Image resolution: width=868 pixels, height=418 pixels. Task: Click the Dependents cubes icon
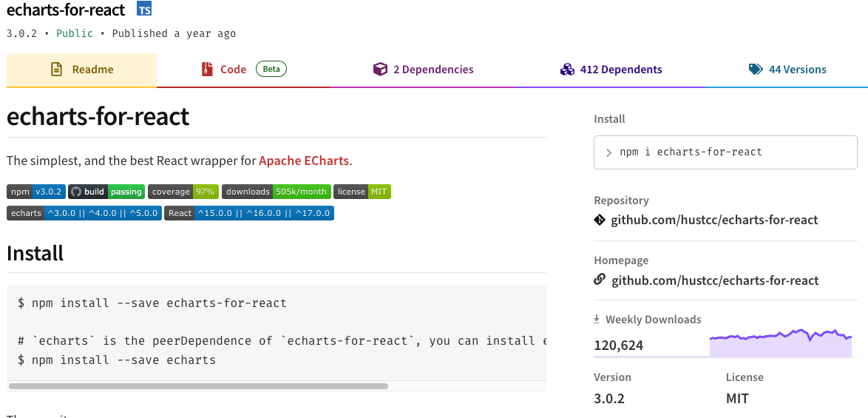[567, 70]
